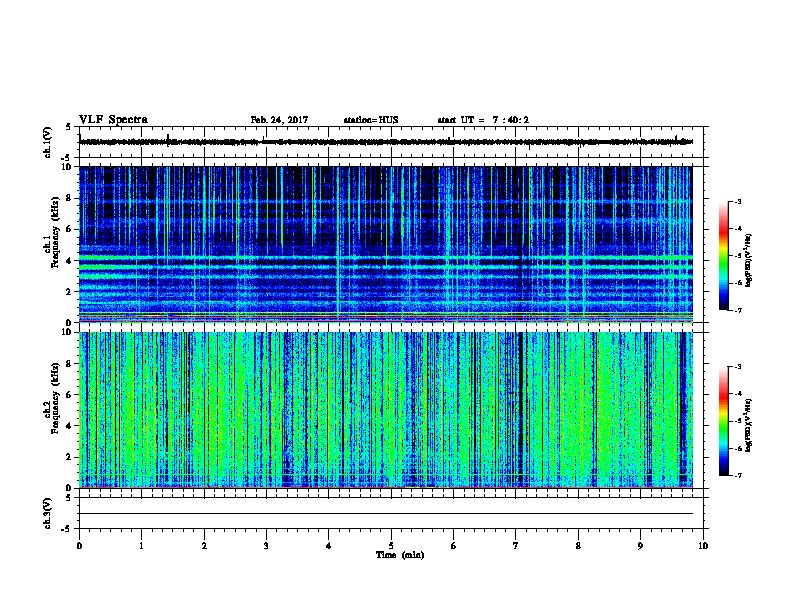Click the ch.1 voltage waveform trace
792x612 pixels.
[x=386, y=142]
